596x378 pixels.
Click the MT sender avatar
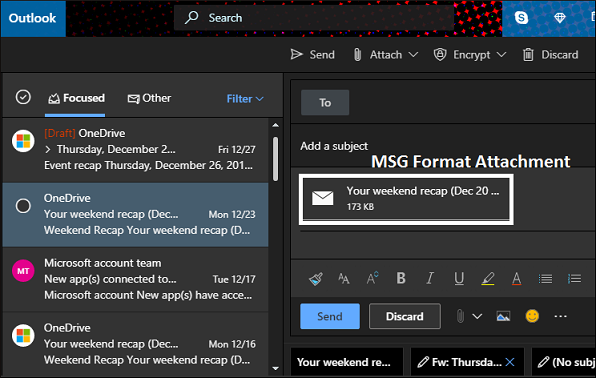point(23,271)
